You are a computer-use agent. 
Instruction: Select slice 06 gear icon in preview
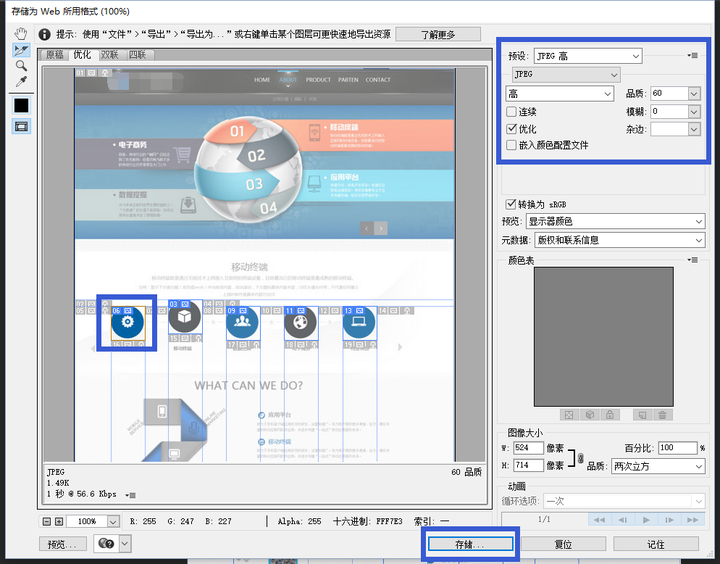[128, 322]
